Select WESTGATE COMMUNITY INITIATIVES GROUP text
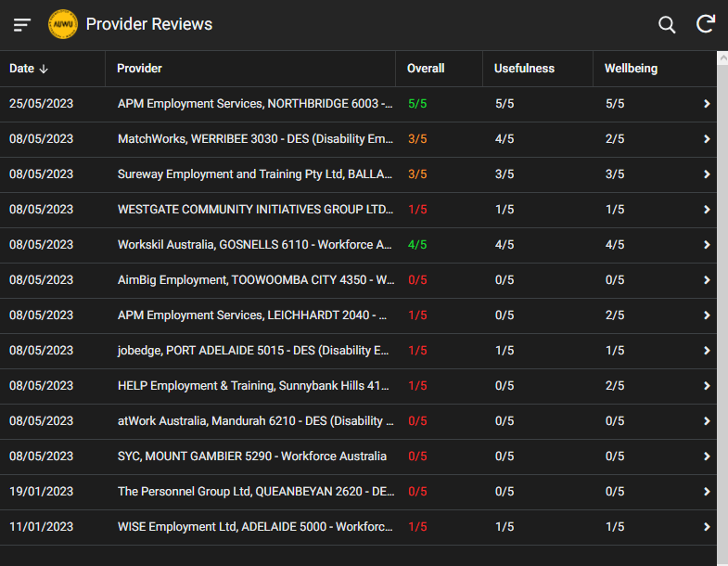 (x=255, y=210)
